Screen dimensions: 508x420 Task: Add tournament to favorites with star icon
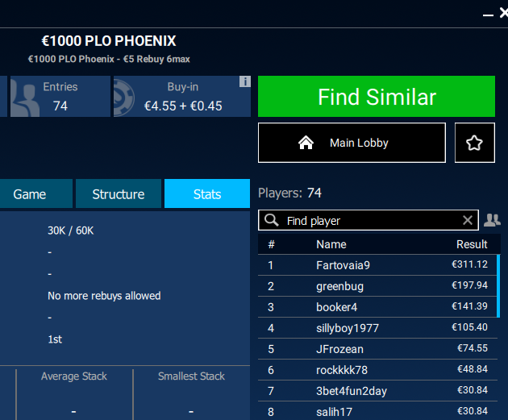click(475, 143)
